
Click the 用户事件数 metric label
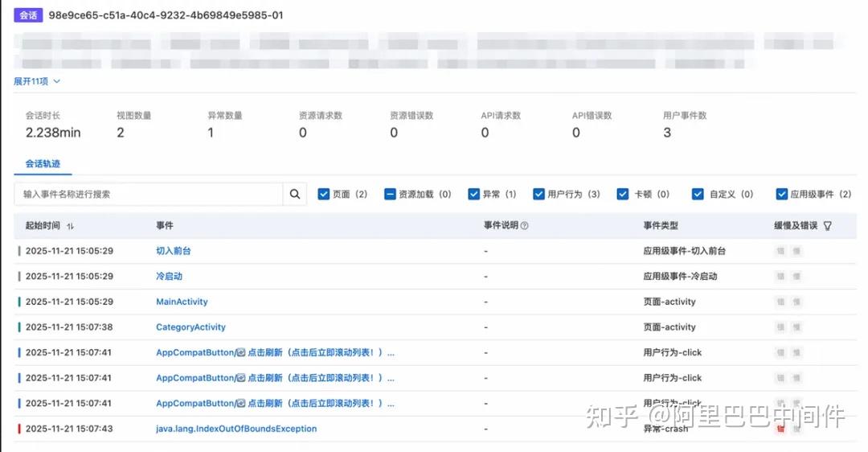pyautogui.click(x=685, y=115)
